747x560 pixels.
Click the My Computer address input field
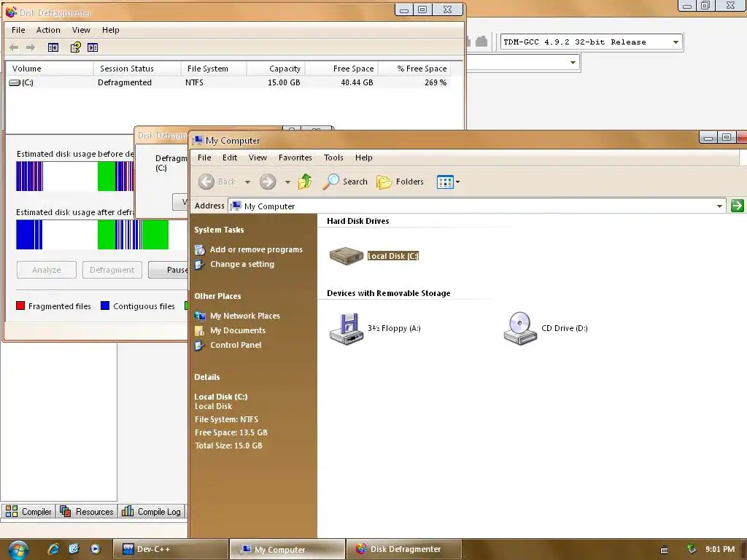coord(476,206)
